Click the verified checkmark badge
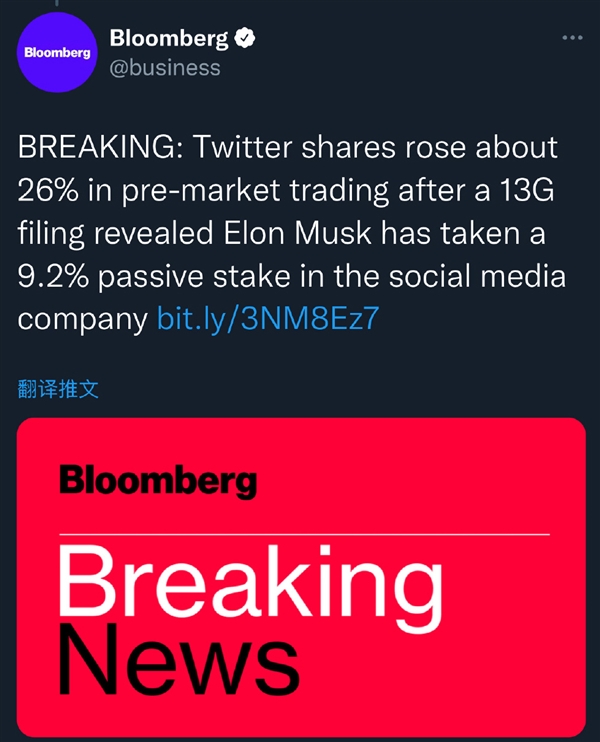Viewport: 600px width, 742px height. click(x=245, y=38)
